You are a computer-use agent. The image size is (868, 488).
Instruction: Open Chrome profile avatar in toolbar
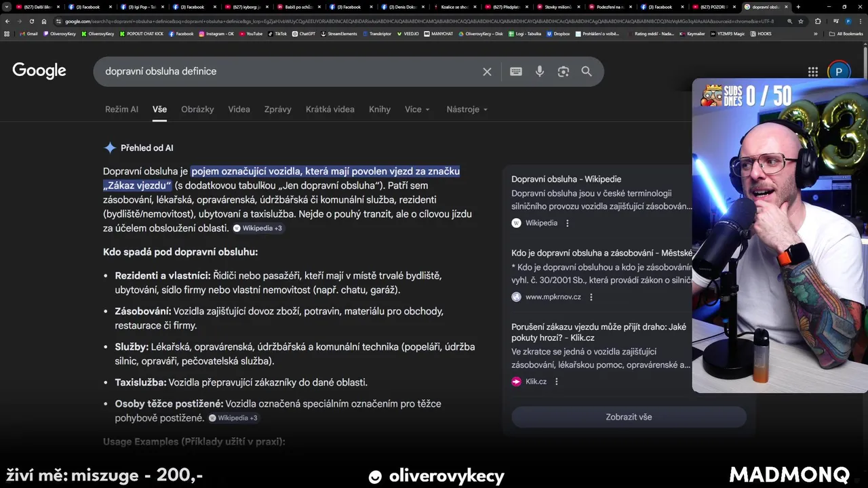click(848, 21)
